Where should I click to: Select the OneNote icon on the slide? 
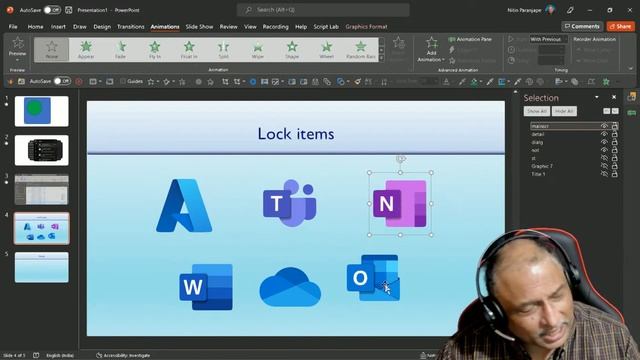[x=400, y=203]
